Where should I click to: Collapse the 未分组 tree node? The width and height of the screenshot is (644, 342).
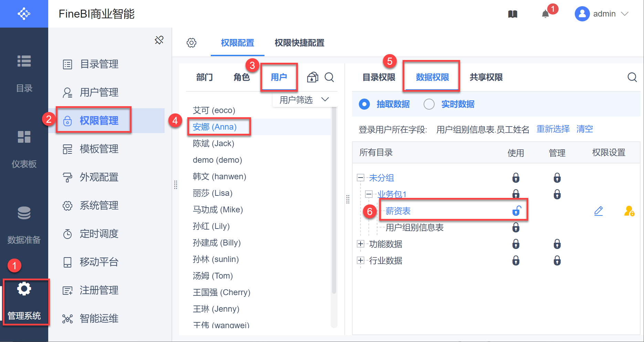point(361,178)
